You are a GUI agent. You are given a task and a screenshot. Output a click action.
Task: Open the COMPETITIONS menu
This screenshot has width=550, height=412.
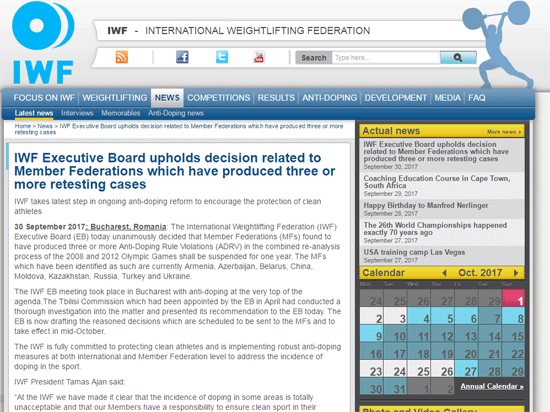pyautogui.click(x=219, y=98)
